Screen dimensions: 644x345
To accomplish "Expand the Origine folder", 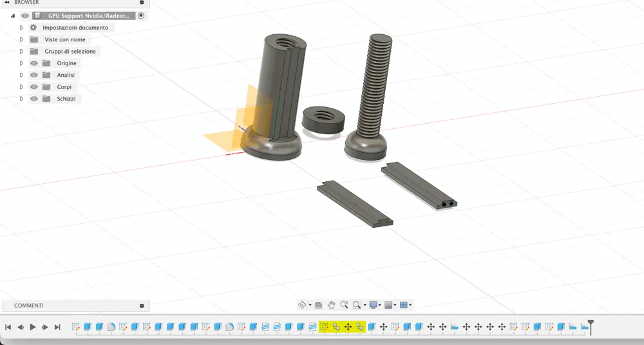I will tap(21, 63).
